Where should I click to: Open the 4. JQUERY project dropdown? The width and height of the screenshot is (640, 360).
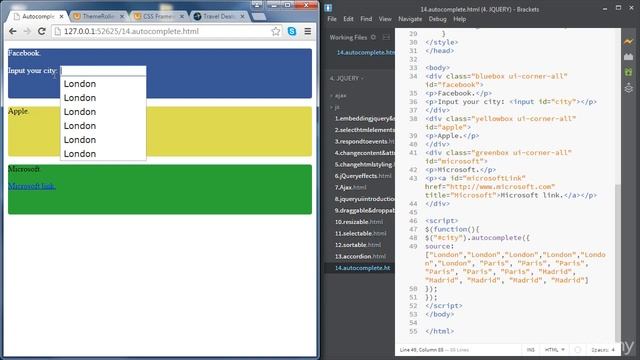[x=347, y=78]
